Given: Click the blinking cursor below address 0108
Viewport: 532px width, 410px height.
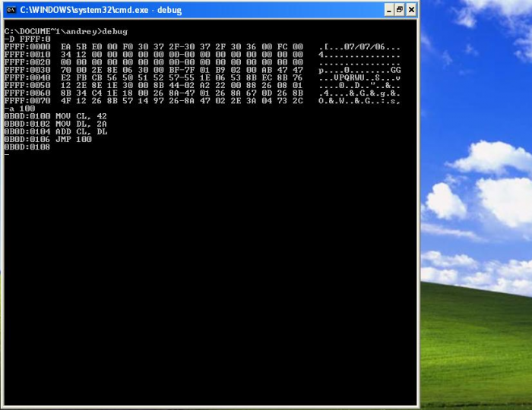Looking at the screenshot, I should tap(6, 155).
